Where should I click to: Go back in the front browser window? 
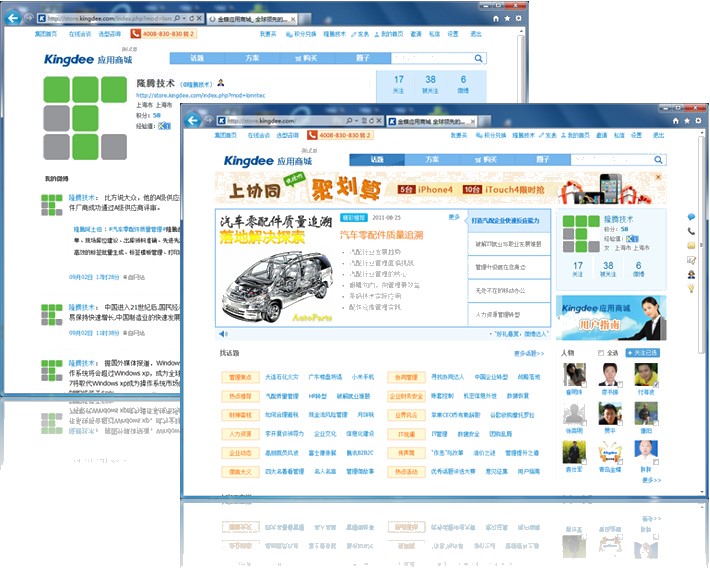[193, 120]
